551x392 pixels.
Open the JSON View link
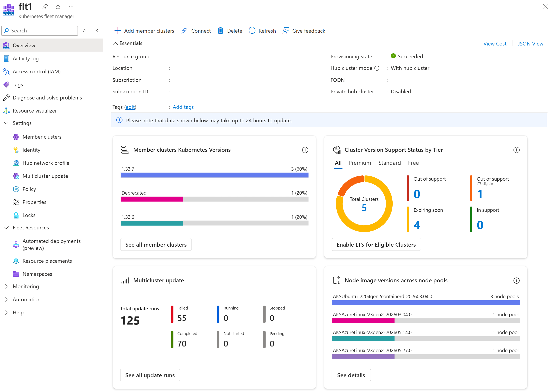click(x=530, y=44)
